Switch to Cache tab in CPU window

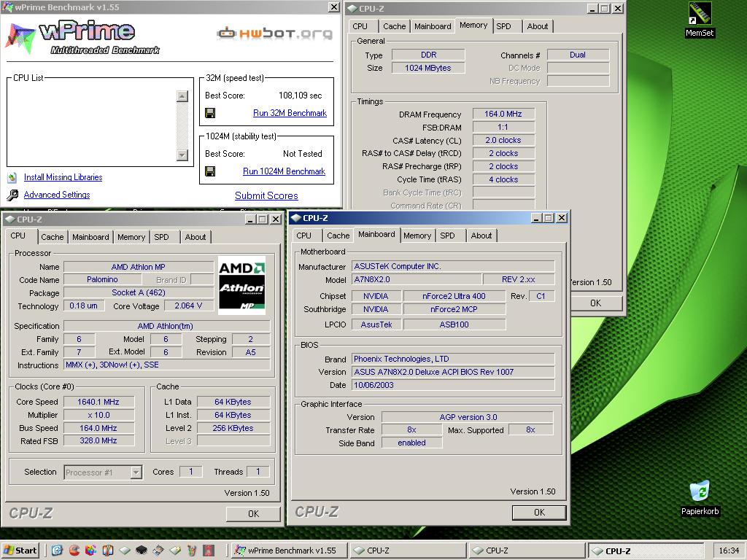coord(52,237)
